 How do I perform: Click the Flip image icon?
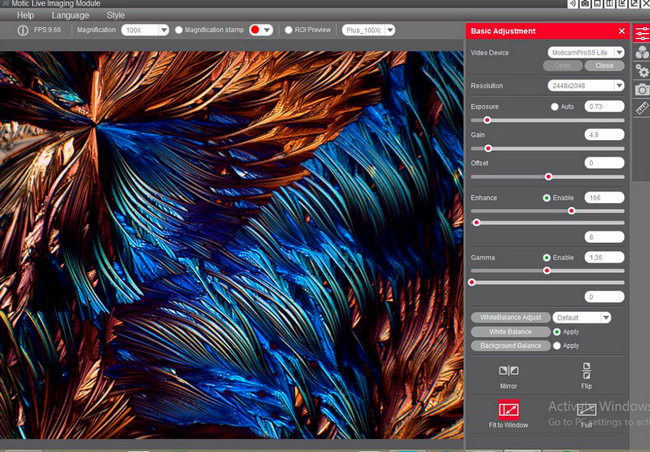click(x=586, y=372)
